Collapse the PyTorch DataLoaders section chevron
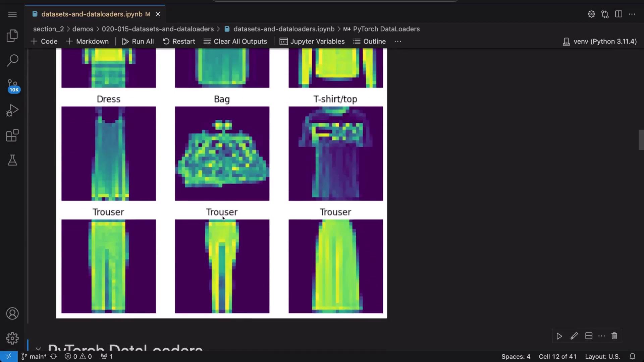The height and width of the screenshot is (362, 644). (x=38, y=349)
